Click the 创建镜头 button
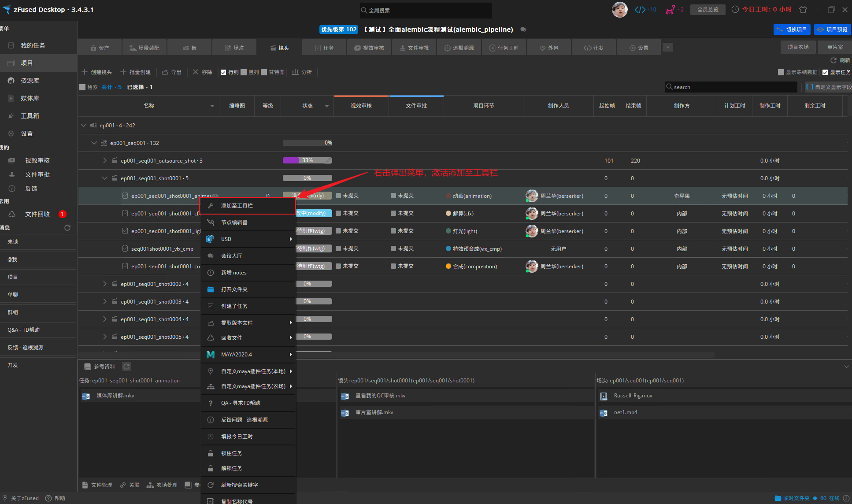Screen dimensions: 852x504 [97, 72]
